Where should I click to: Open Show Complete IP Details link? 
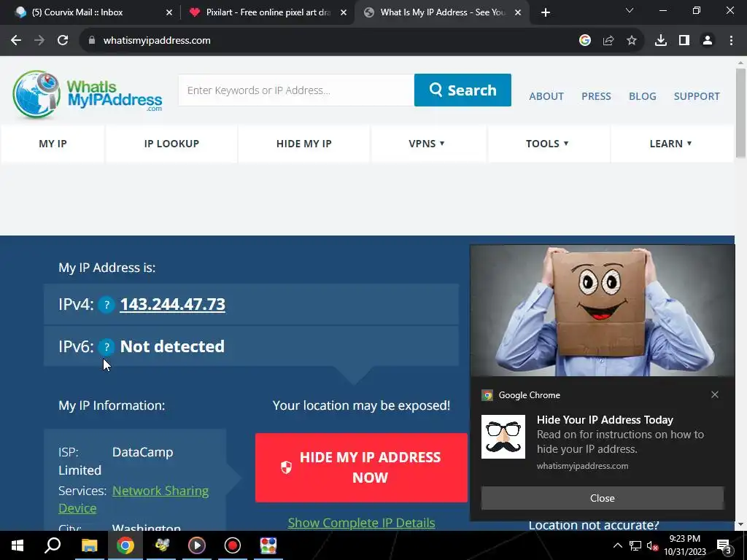[x=361, y=523]
